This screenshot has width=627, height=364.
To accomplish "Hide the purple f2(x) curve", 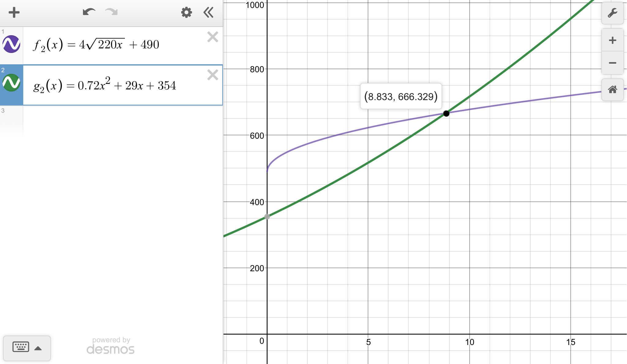I will tap(11, 44).
